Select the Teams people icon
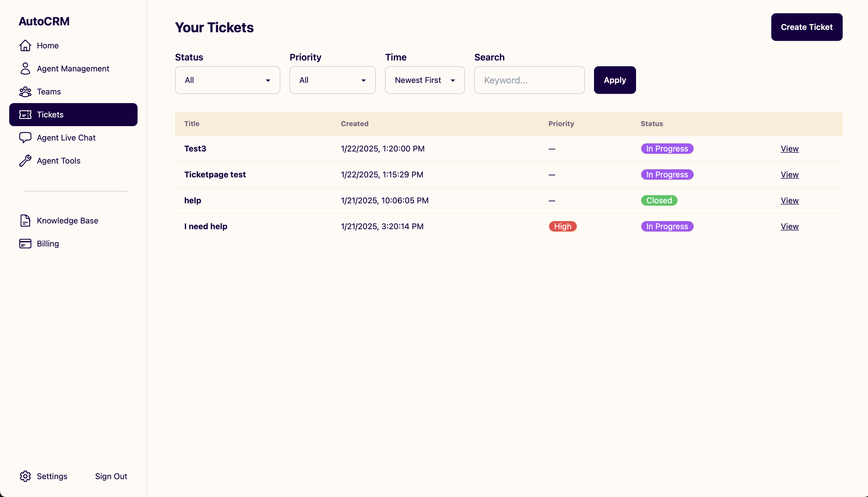The image size is (868, 497). (x=25, y=92)
